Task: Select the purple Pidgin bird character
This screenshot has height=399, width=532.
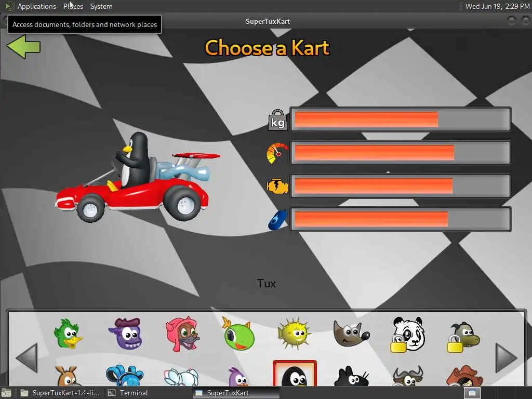Action: 238,377
